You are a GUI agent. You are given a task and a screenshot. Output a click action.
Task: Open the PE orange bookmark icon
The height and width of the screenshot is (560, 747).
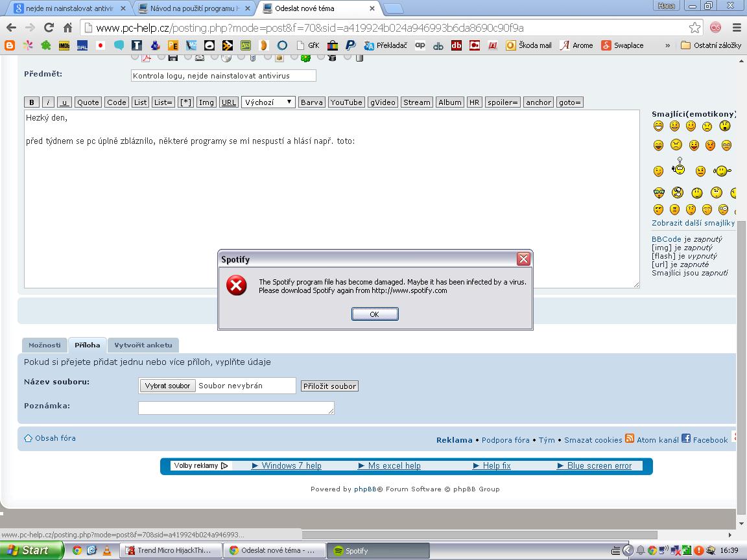coord(173,45)
